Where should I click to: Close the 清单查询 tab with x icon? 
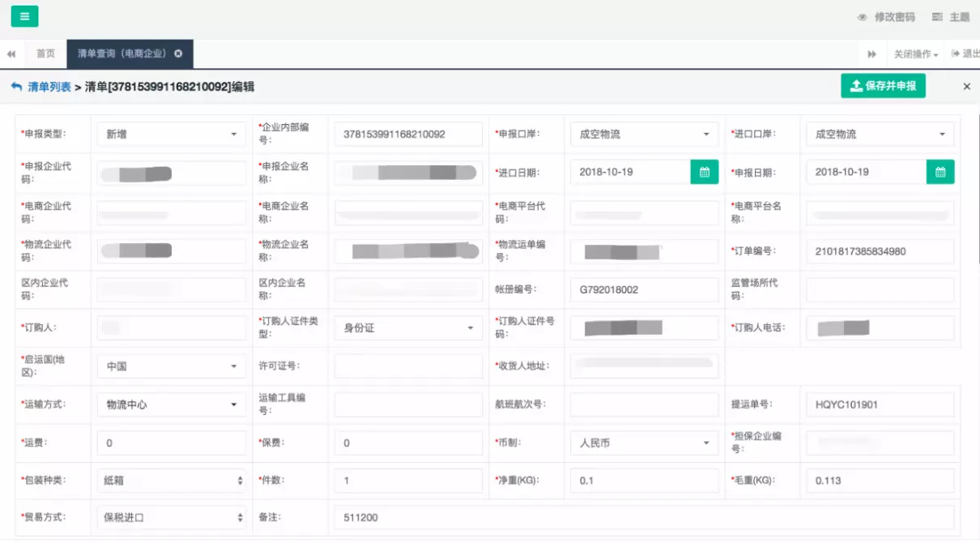point(178,53)
